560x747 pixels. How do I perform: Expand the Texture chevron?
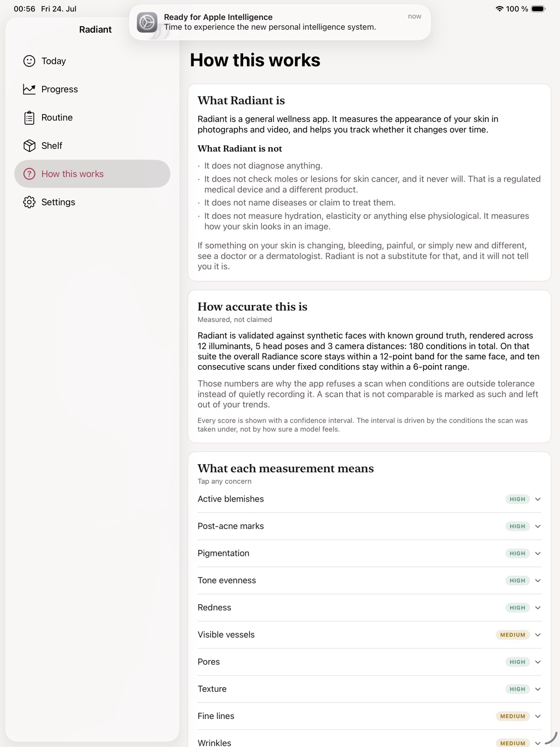pos(538,689)
